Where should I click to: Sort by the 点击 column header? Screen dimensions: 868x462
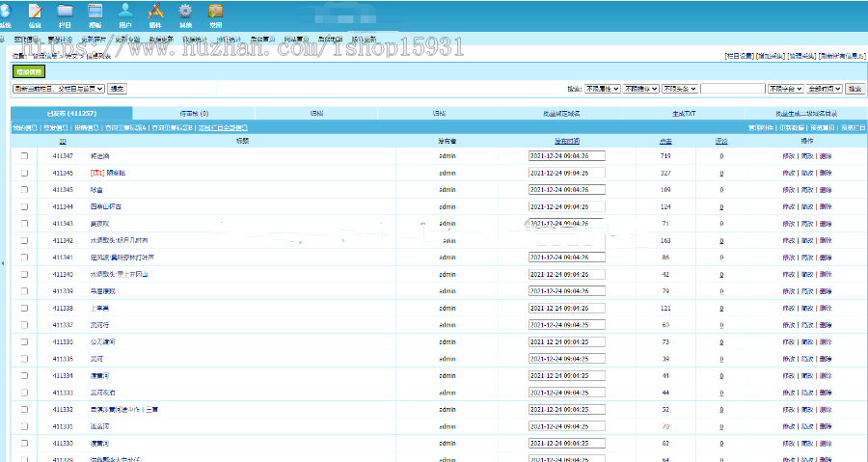(665, 142)
